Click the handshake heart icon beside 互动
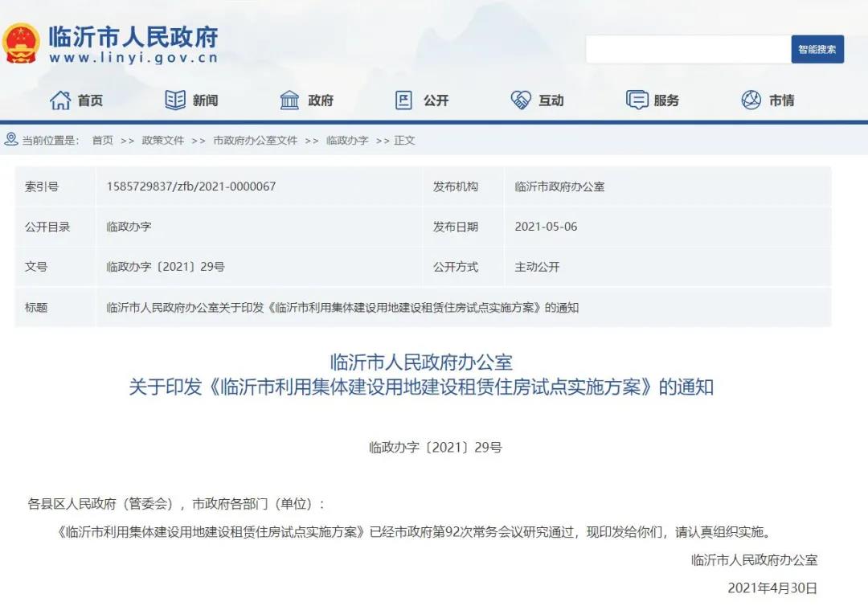Image resolution: width=868 pixels, height=606 pixels. pyautogui.click(x=520, y=100)
